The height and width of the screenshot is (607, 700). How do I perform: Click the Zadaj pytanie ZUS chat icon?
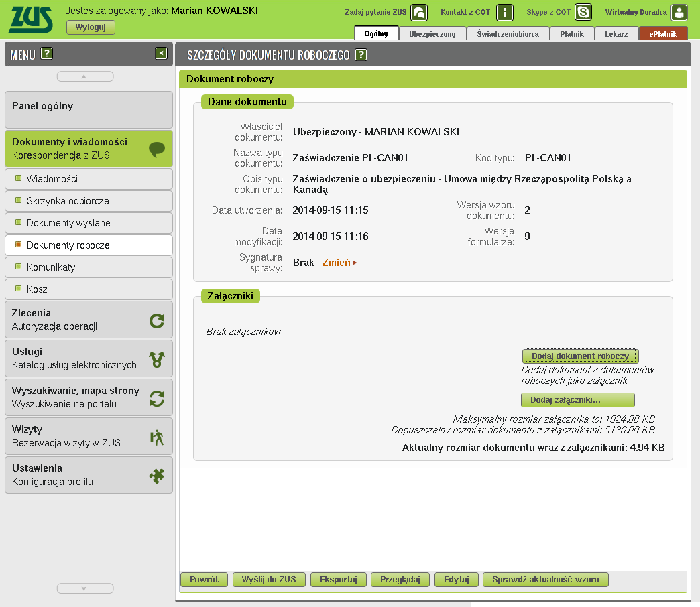419,13
